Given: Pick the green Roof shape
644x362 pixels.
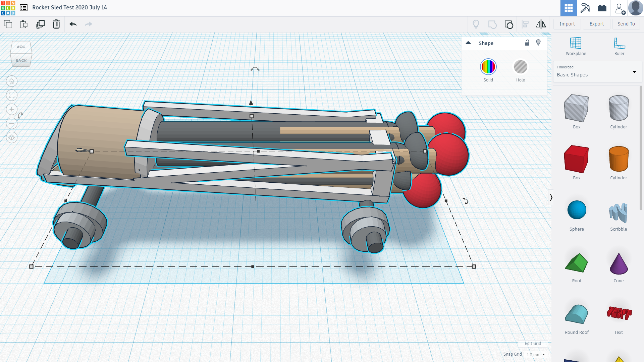Looking at the screenshot, I should click(576, 263).
